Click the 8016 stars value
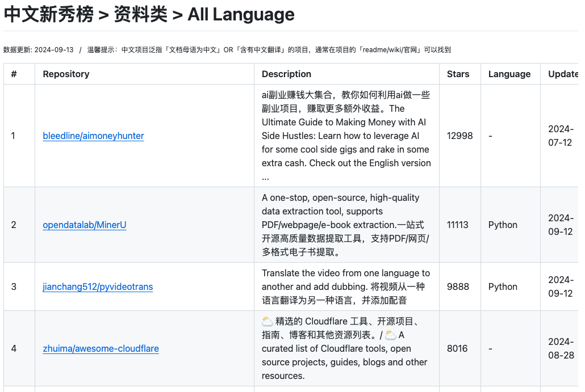Image resolution: width=585 pixels, height=392 pixels. click(457, 349)
